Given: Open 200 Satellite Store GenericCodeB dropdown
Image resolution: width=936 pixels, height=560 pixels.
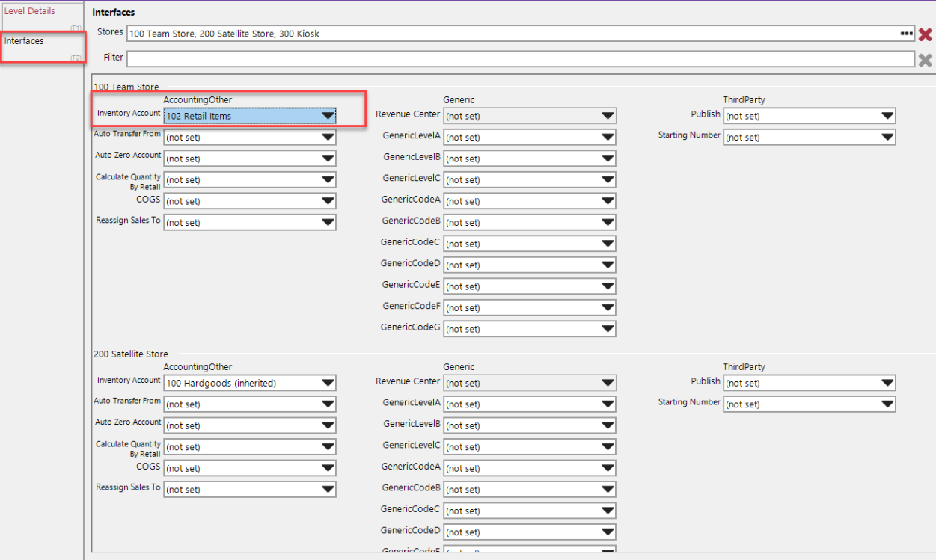Looking at the screenshot, I should 530,490.
